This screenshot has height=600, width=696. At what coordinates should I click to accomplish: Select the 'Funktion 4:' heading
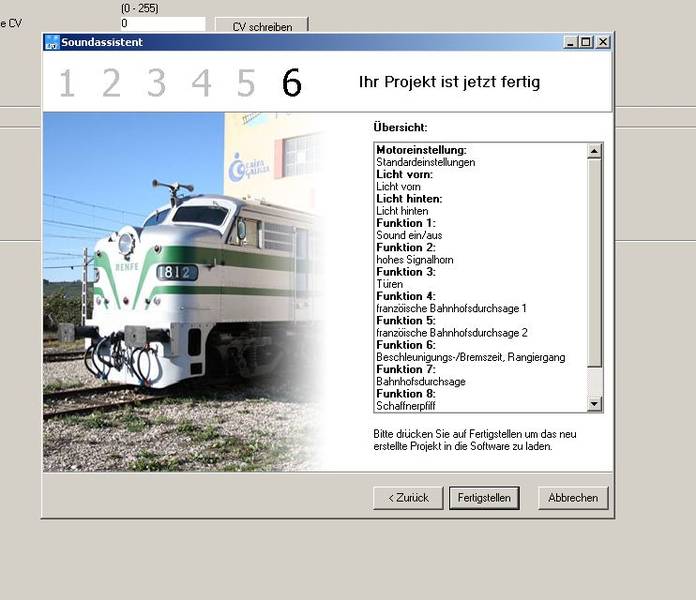coord(406,296)
